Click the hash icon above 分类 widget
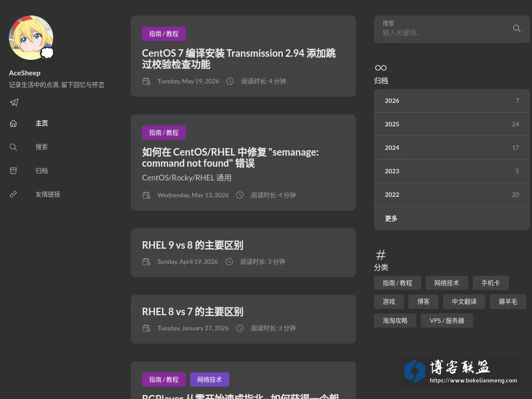 [381, 255]
